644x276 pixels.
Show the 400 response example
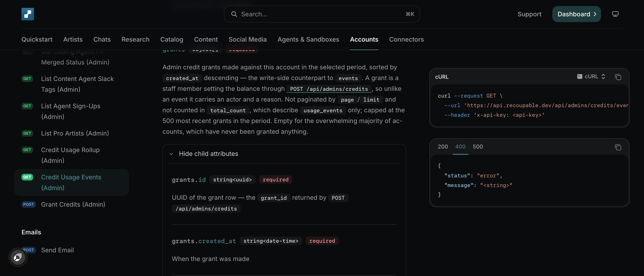pos(460,146)
